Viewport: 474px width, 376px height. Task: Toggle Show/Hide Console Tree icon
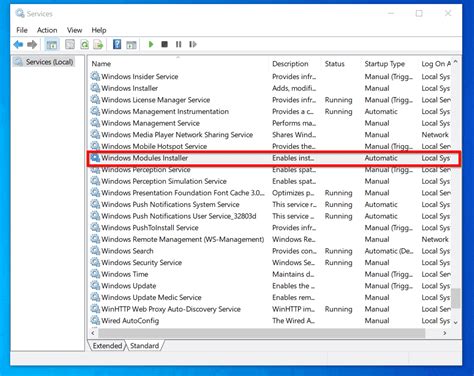(52, 44)
